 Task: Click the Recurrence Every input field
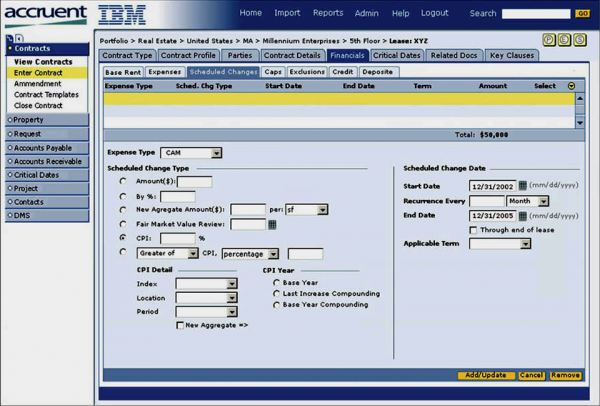[487, 201]
